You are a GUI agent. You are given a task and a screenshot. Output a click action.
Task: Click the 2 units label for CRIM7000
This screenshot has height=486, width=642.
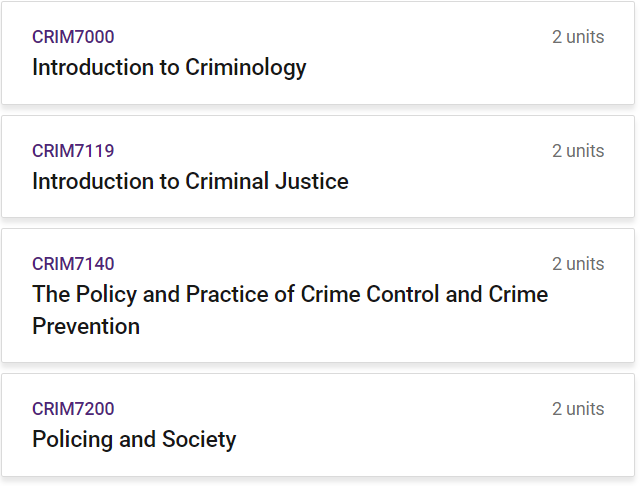pyautogui.click(x=578, y=37)
